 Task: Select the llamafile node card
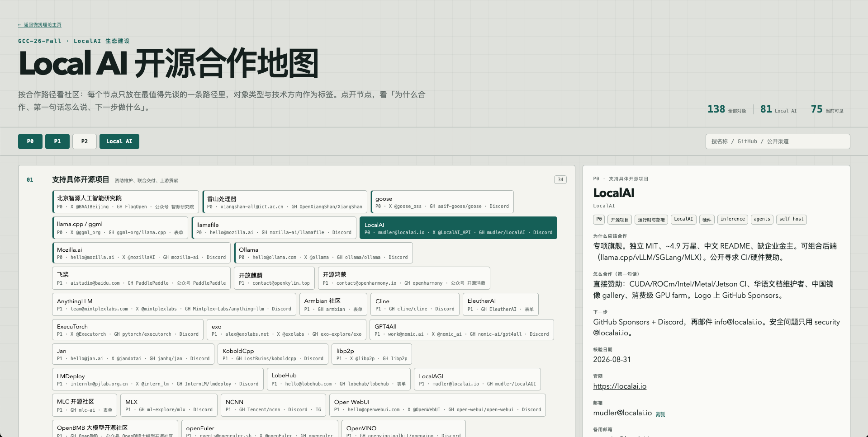pyautogui.click(x=274, y=228)
